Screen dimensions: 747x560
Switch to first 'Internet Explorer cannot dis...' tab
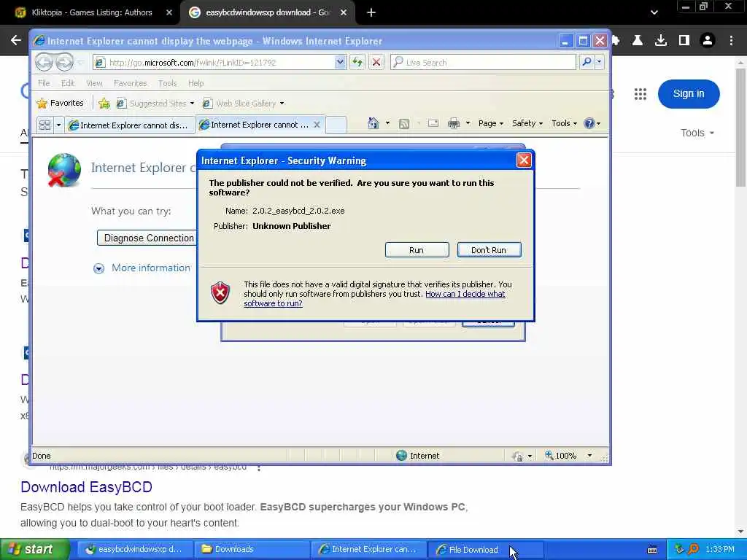point(130,125)
